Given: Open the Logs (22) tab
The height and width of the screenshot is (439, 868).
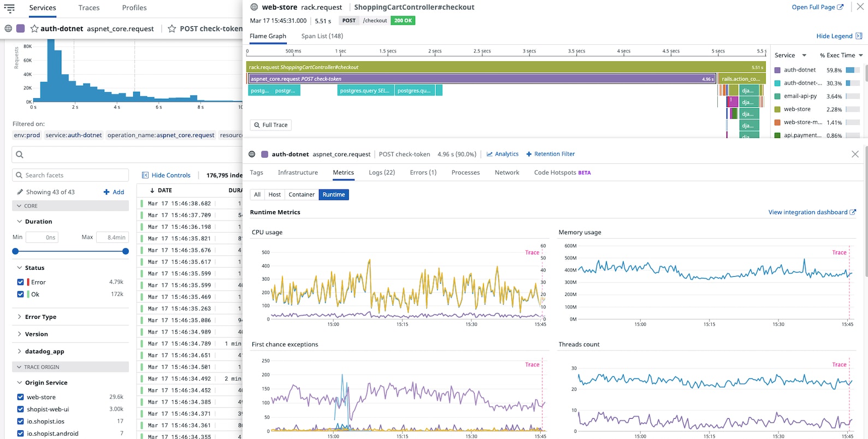Looking at the screenshot, I should 381,173.
